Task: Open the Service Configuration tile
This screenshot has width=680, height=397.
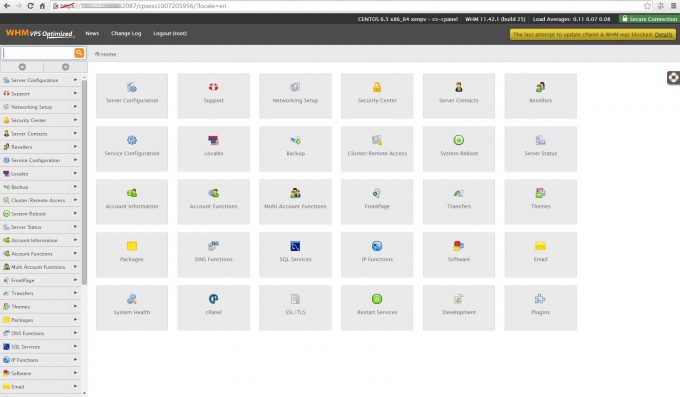Action: point(132,149)
